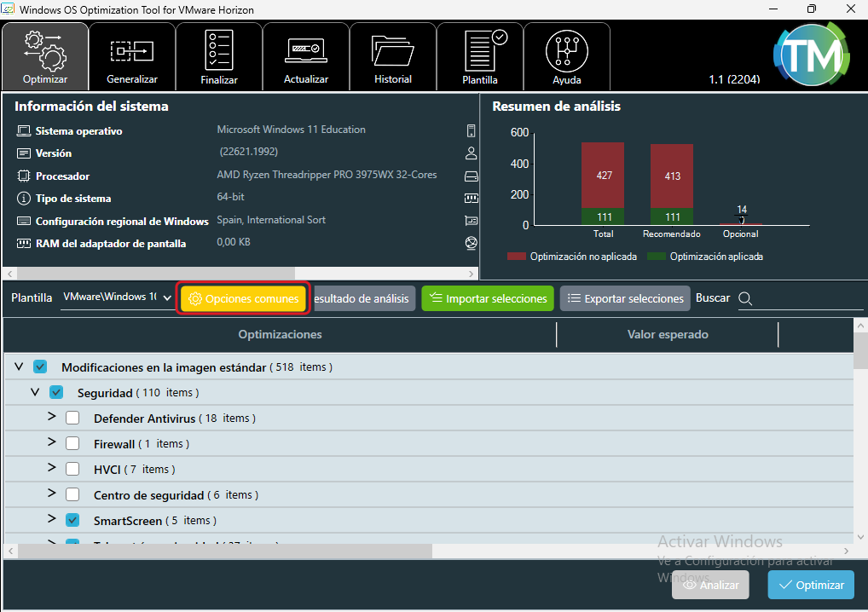The width and height of the screenshot is (868, 612).
Task: Click the search magnifier icon
Action: [745, 298]
